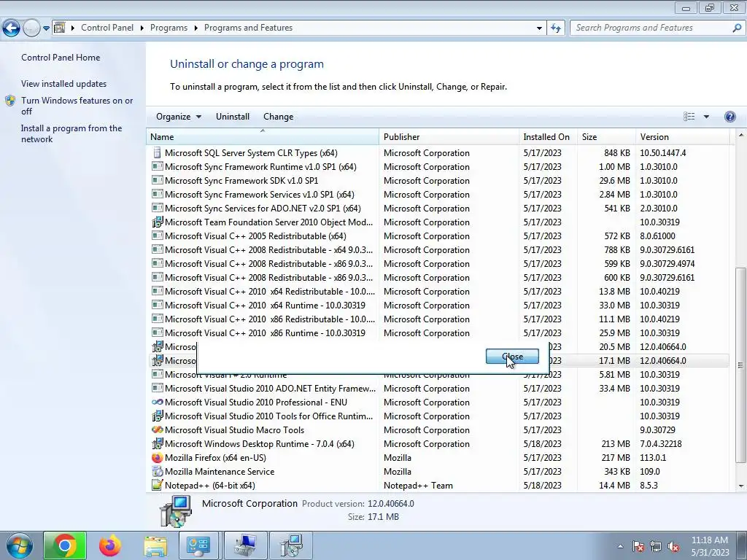Click the Uninstall toolbar button
This screenshot has width=747, height=560.
pos(233,117)
